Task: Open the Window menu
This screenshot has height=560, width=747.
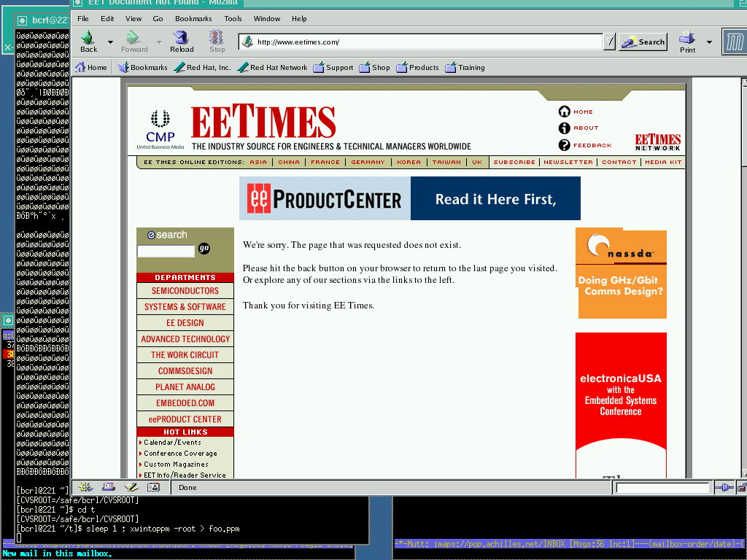Action: (267, 18)
